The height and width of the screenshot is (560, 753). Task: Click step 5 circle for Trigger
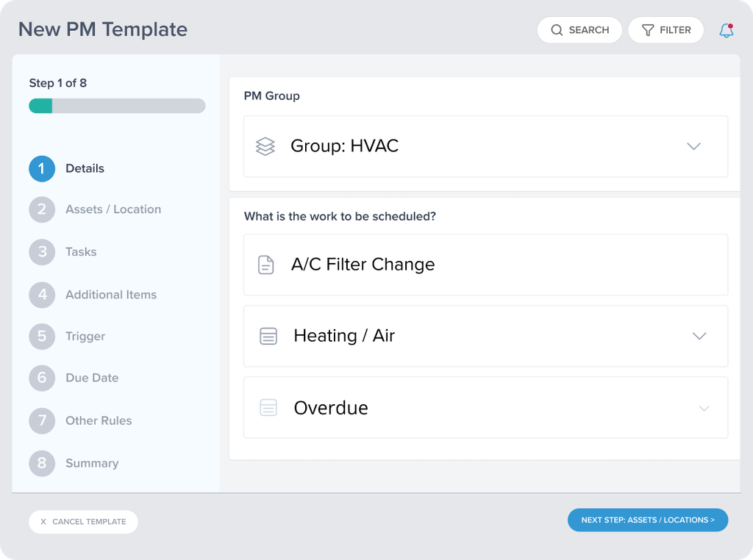(42, 337)
